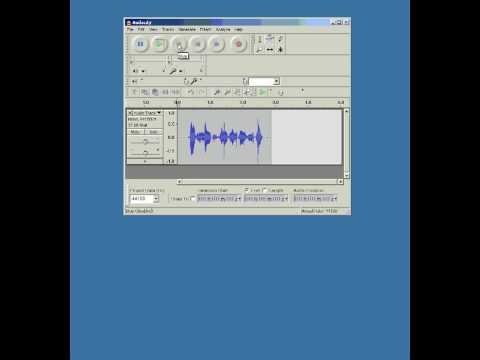Viewport: 480px width, 360px height.
Task: Open the Tracks menu
Action: pos(168,29)
